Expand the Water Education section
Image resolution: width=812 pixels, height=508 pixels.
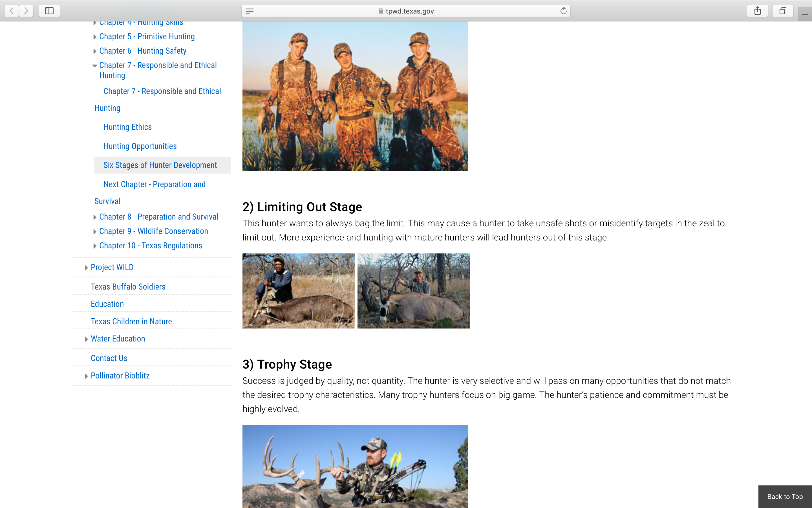tap(86, 339)
